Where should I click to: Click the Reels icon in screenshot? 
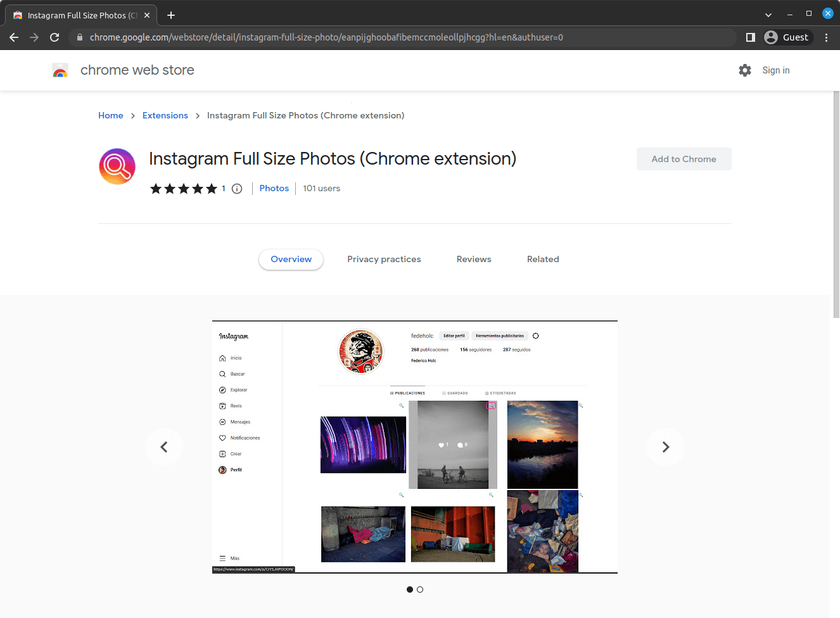pyautogui.click(x=222, y=406)
